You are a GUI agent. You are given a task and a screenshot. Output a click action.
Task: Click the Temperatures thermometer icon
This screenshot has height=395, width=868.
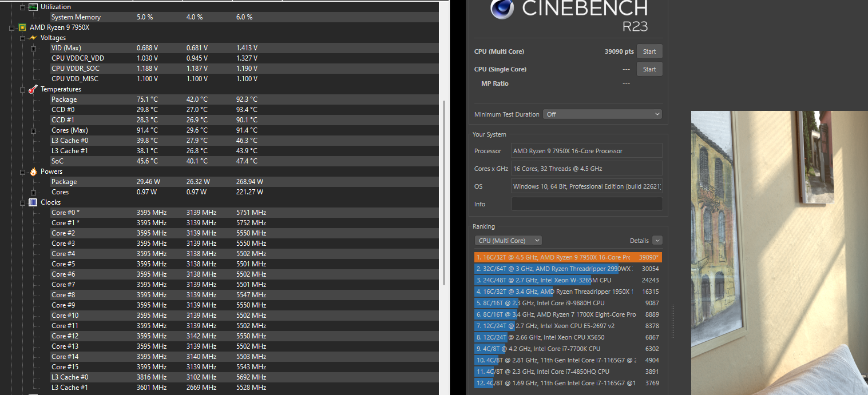click(x=32, y=89)
